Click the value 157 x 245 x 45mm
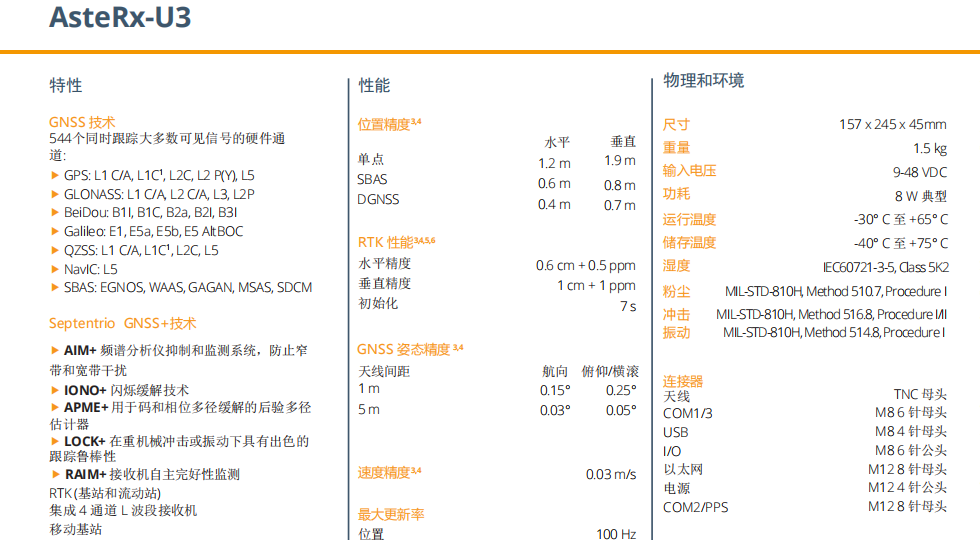 point(892,124)
